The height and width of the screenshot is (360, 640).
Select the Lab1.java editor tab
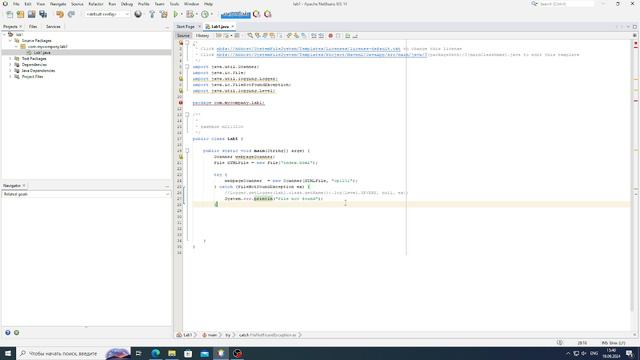pyautogui.click(x=220, y=27)
